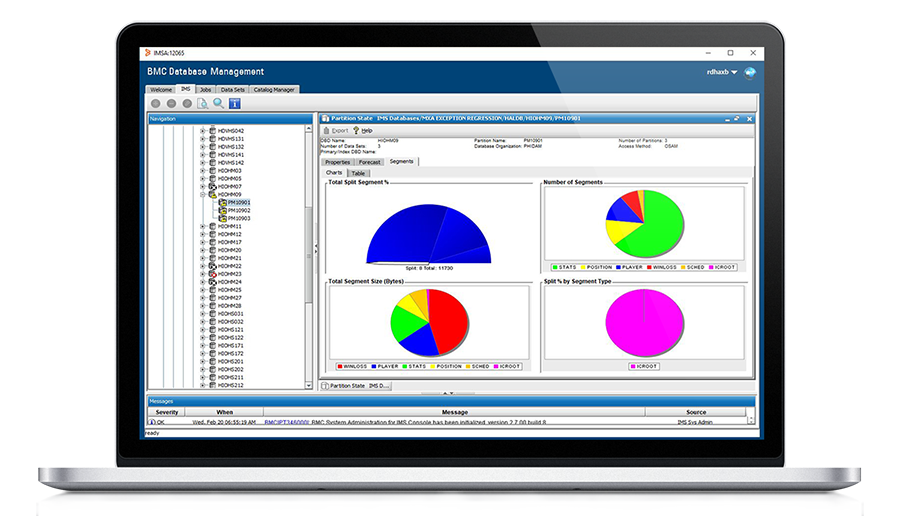Click the Export icon in Partition State
The height and width of the screenshot is (516, 900).
point(326,130)
